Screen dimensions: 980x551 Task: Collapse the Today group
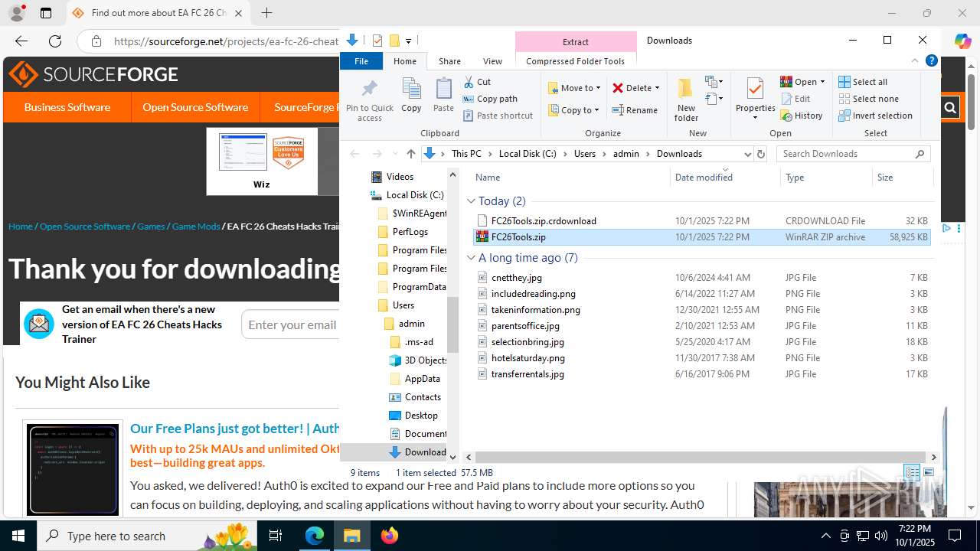pyautogui.click(x=472, y=201)
